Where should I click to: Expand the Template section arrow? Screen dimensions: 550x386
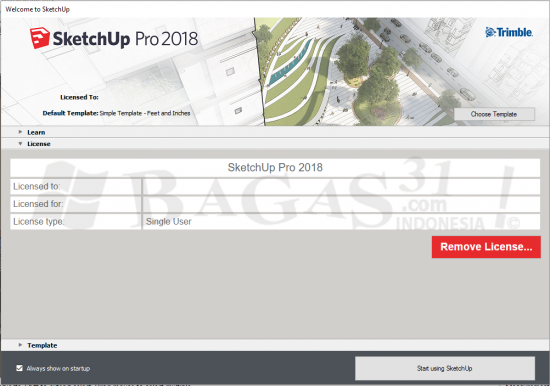[20, 345]
